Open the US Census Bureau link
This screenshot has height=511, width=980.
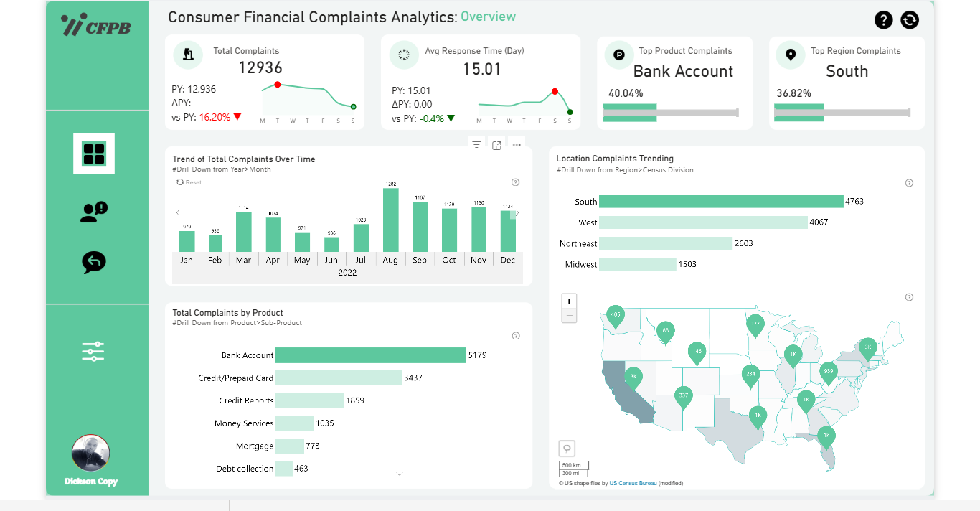tap(633, 483)
